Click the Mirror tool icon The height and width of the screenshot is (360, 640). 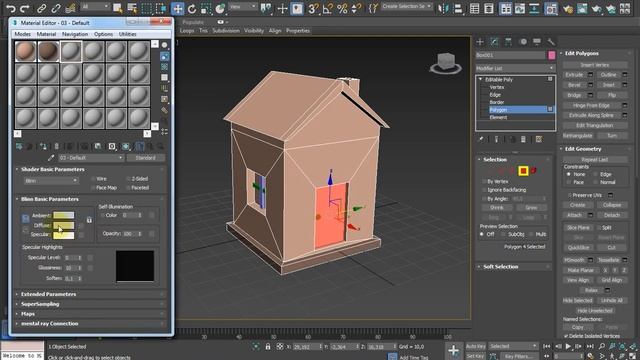(x=443, y=8)
